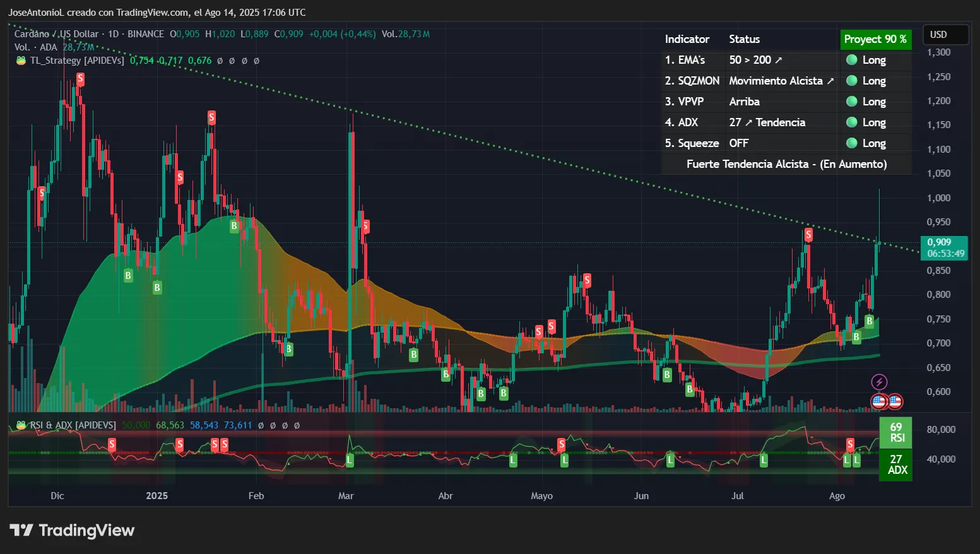980x554 pixels.
Task: Click a Ø symbol next to TL_Strategy values
Action: click(220, 61)
